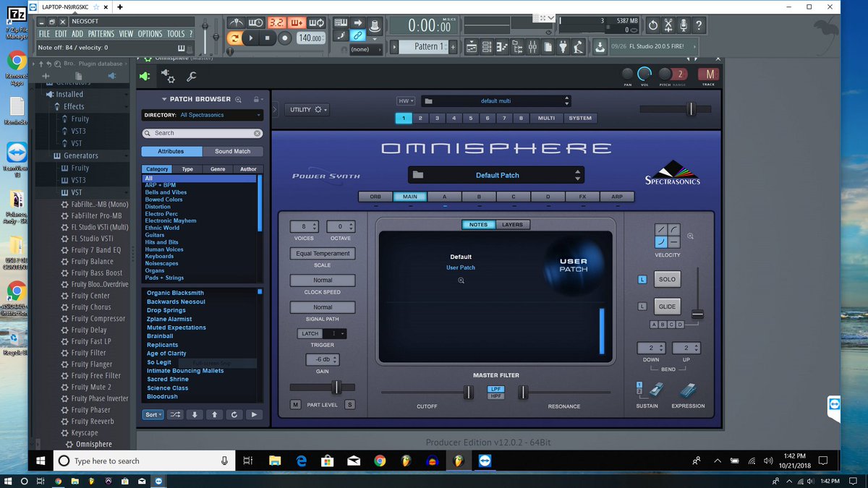Click the download arrow icon beside news panel

tap(600, 46)
